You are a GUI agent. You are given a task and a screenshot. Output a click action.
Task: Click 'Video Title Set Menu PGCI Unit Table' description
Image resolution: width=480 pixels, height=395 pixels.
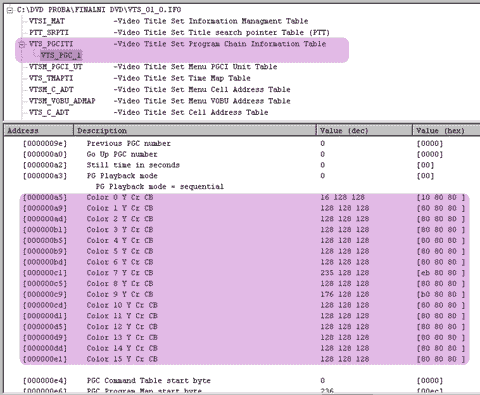pyautogui.click(x=195, y=67)
